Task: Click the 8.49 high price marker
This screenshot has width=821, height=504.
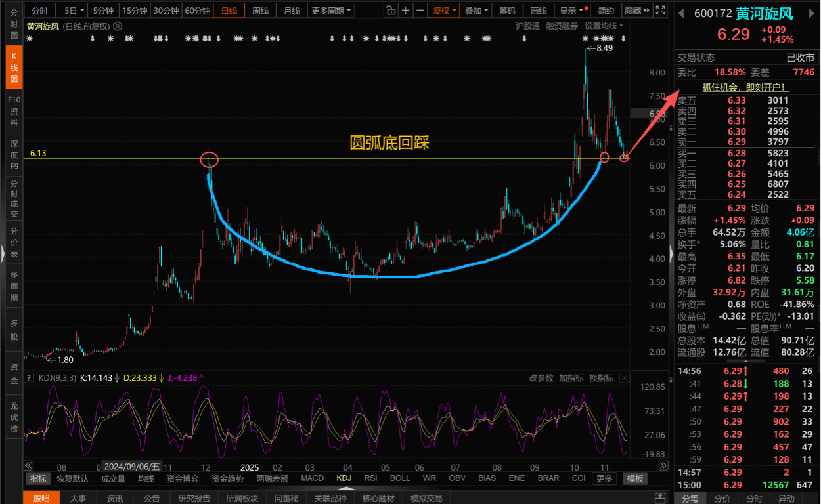Action: tap(604, 48)
